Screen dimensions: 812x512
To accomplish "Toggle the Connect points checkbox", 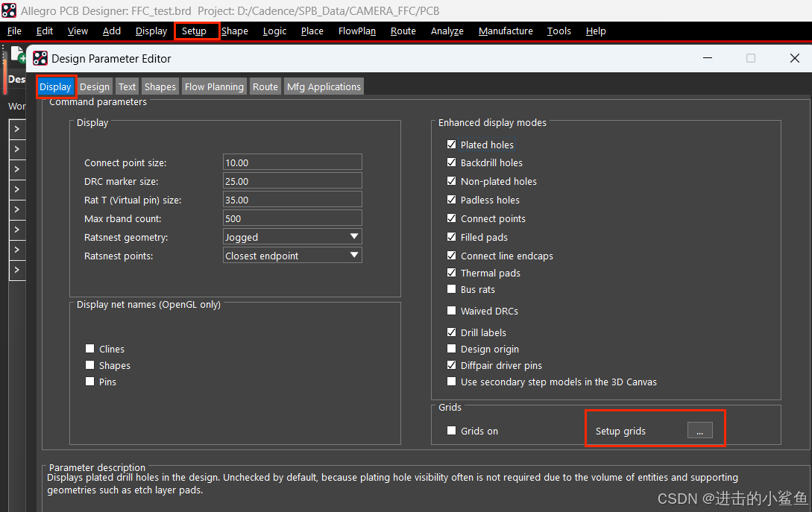I will coord(452,218).
